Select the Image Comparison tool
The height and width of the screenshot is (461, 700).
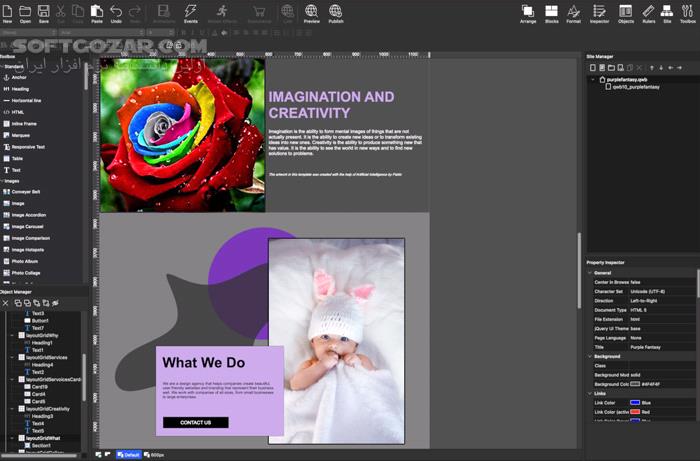(26, 238)
